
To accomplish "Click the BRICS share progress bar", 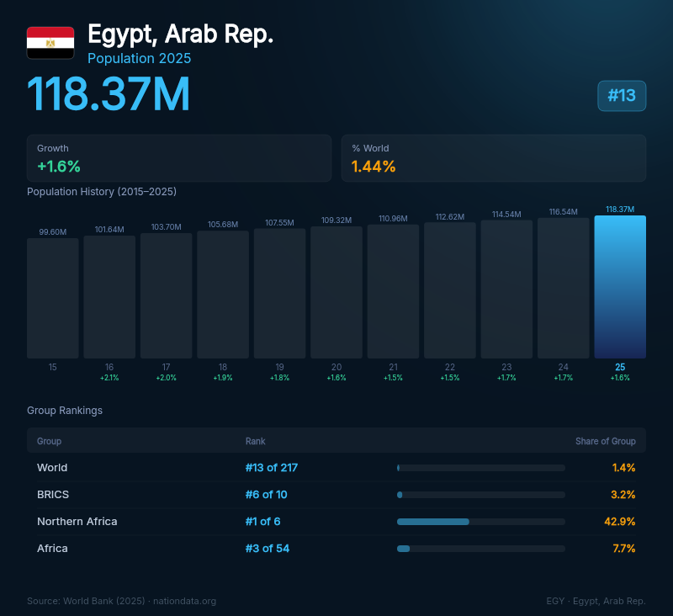I will (x=480, y=495).
